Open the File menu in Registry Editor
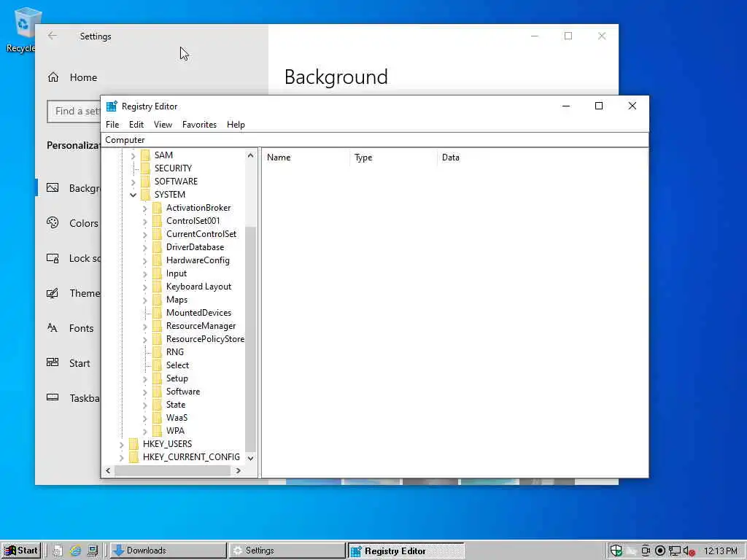747x560 pixels. [x=112, y=125]
